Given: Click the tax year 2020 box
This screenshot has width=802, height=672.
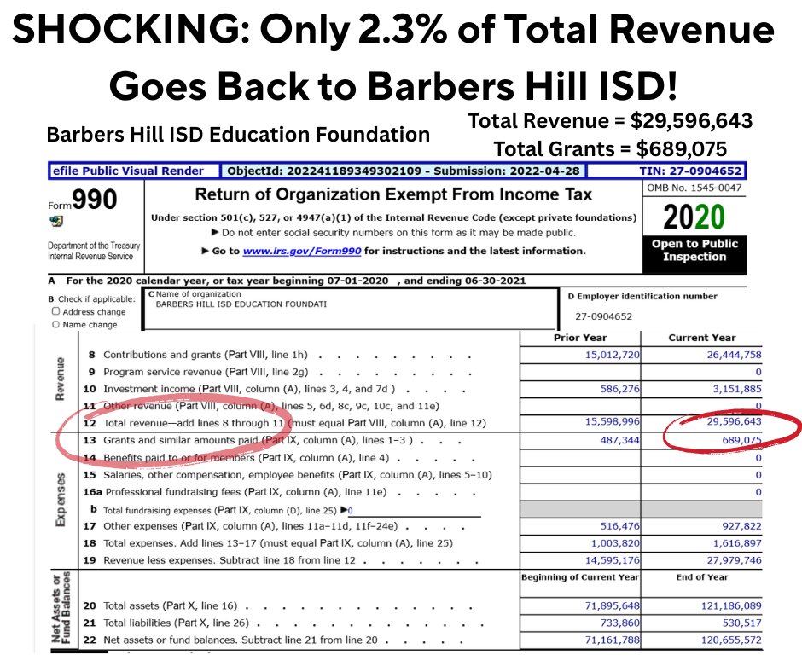Looking at the screenshot, I should click(694, 217).
